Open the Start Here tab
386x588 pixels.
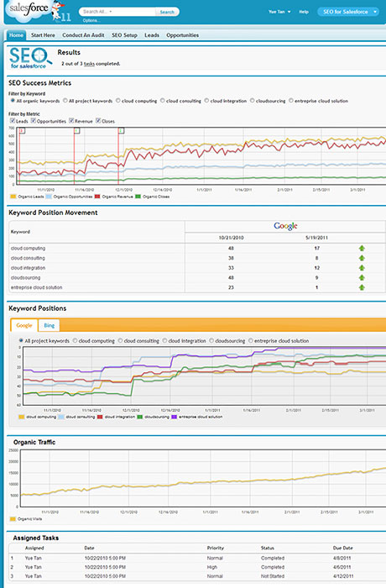(43, 35)
